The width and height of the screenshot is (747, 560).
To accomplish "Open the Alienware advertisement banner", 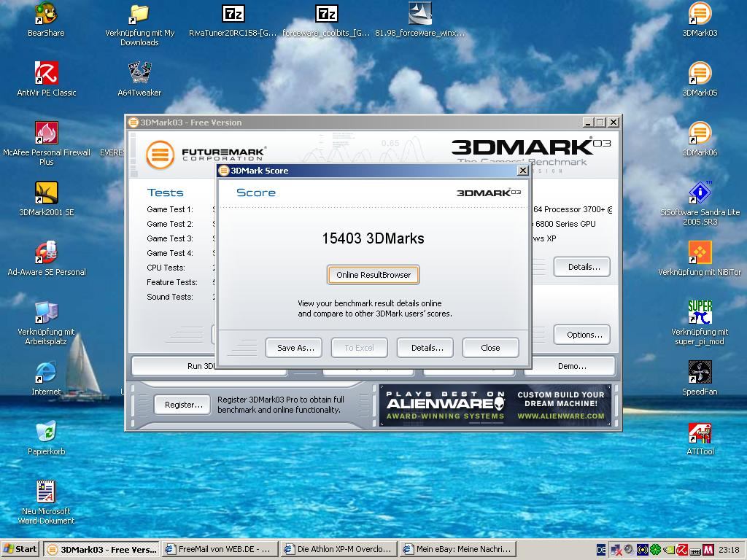I will (x=495, y=405).
